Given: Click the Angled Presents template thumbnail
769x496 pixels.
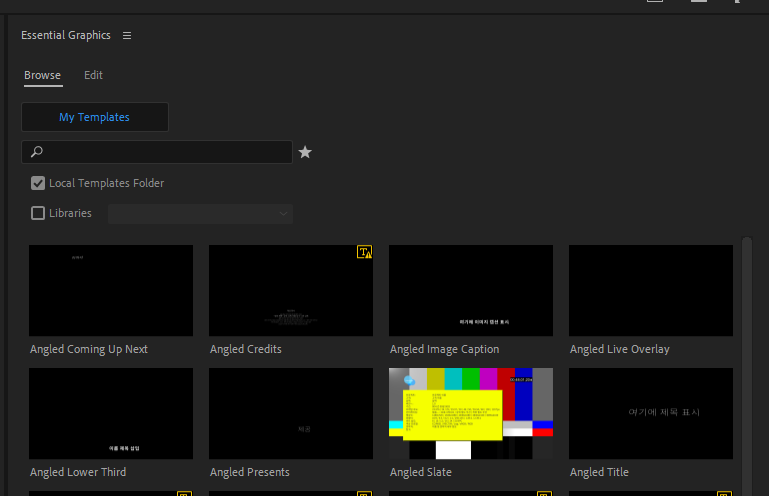Looking at the screenshot, I should [x=290, y=413].
